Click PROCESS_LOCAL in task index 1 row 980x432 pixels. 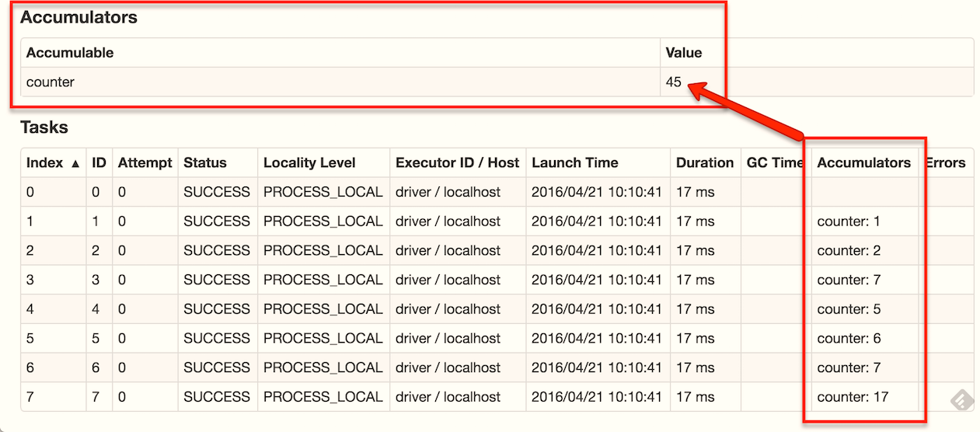(x=323, y=221)
